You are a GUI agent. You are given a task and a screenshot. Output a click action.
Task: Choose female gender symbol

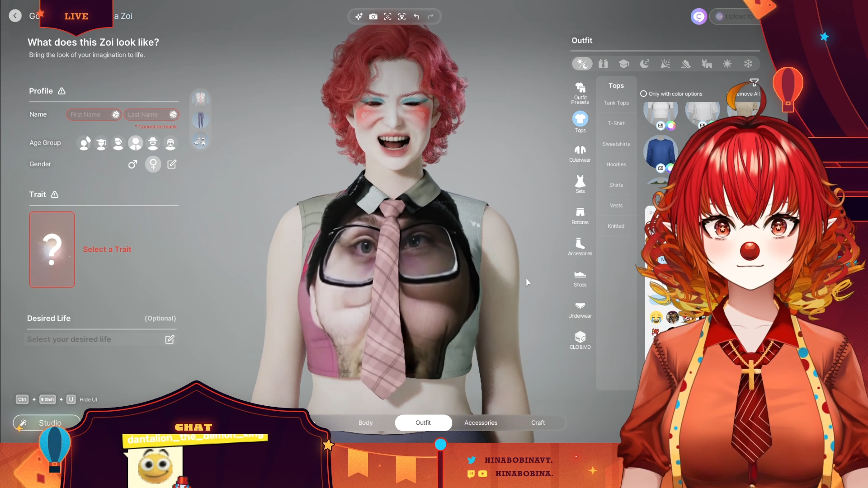pos(153,164)
